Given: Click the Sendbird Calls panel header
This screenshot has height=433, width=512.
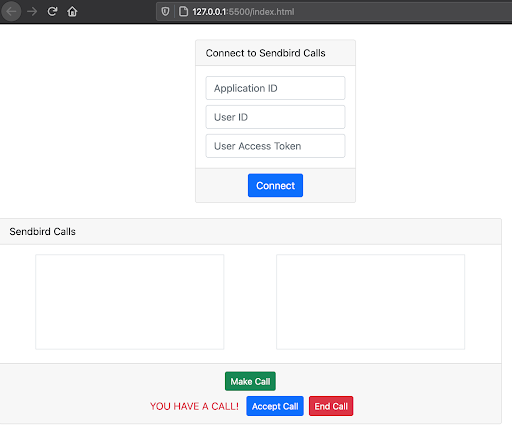Looking at the screenshot, I should (x=43, y=231).
